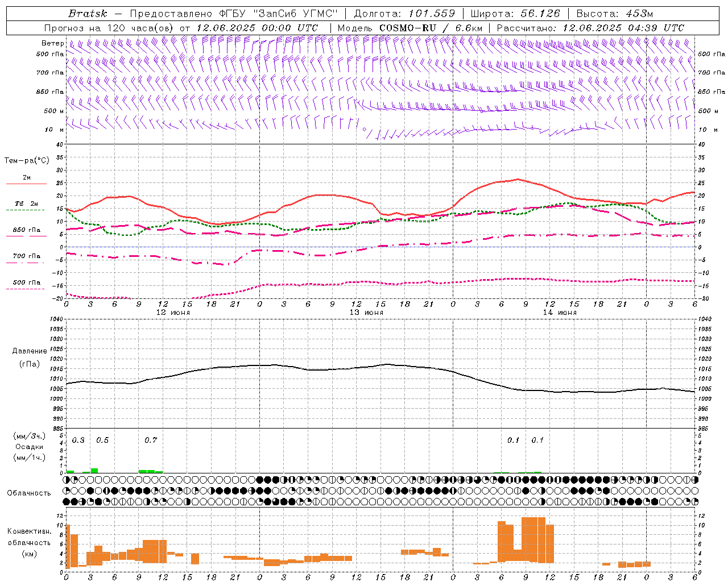
Task: Click the "0.5" precipitation amount
Action: (102, 440)
